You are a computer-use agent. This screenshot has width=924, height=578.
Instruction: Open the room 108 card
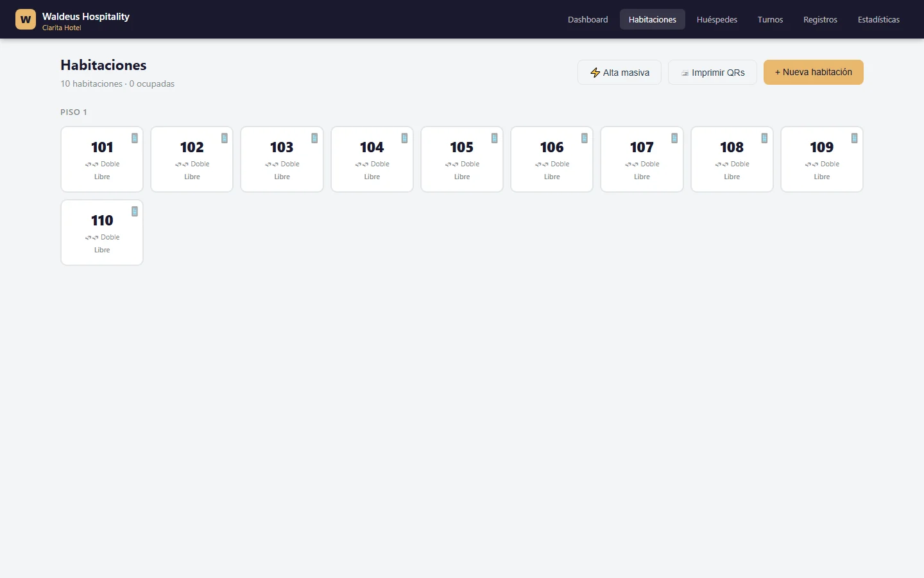point(732,159)
